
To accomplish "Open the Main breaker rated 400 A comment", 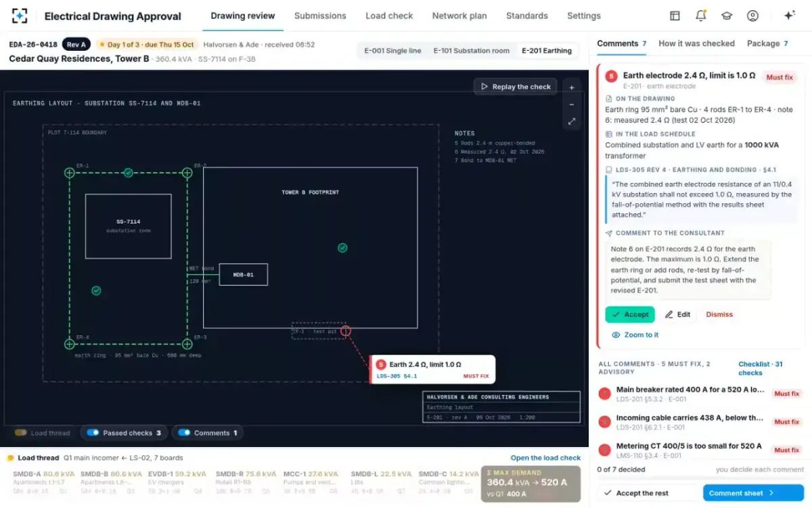I will (700, 394).
